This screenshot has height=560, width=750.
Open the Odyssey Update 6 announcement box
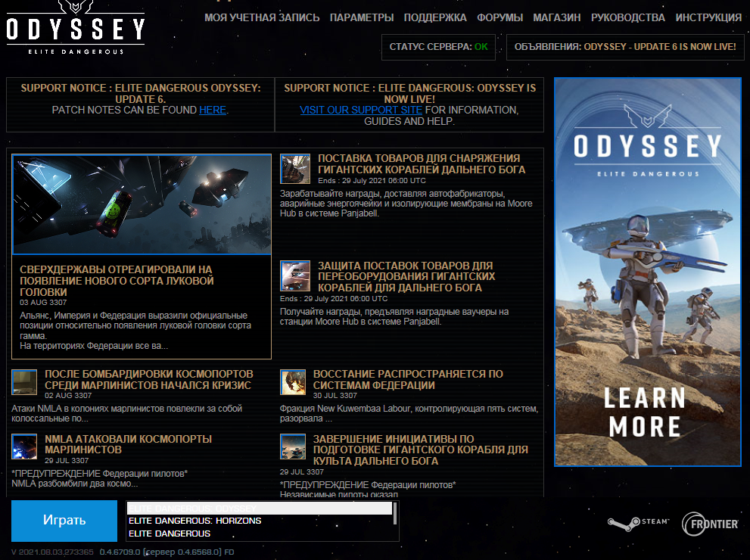click(625, 47)
